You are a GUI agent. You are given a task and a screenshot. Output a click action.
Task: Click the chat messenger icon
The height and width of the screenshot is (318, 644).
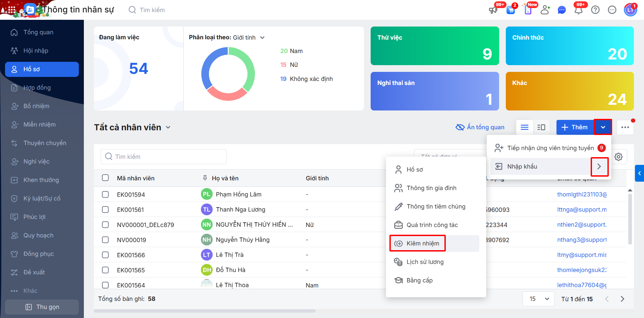point(561,10)
